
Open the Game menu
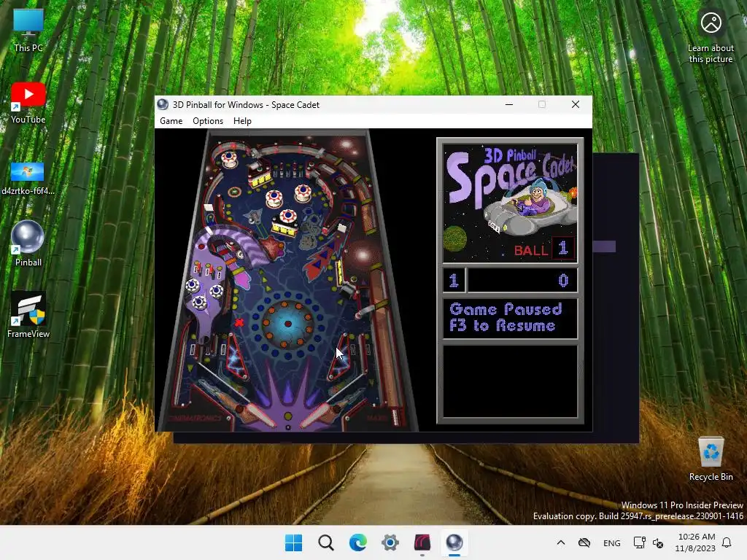pyautogui.click(x=171, y=121)
